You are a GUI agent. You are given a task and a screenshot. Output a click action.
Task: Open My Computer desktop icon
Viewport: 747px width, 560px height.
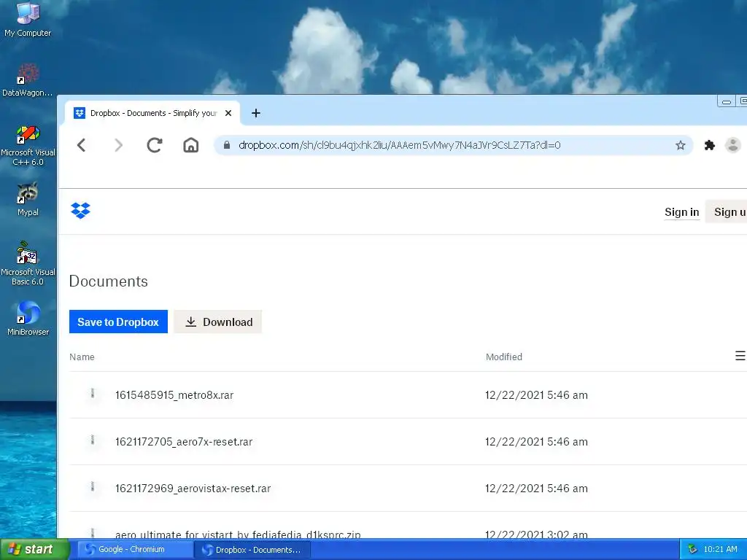click(28, 19)
